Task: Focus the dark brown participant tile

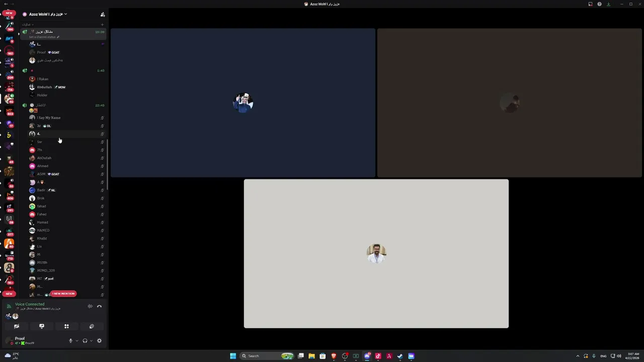Action: pyautogui.click(x=509, y=103)
